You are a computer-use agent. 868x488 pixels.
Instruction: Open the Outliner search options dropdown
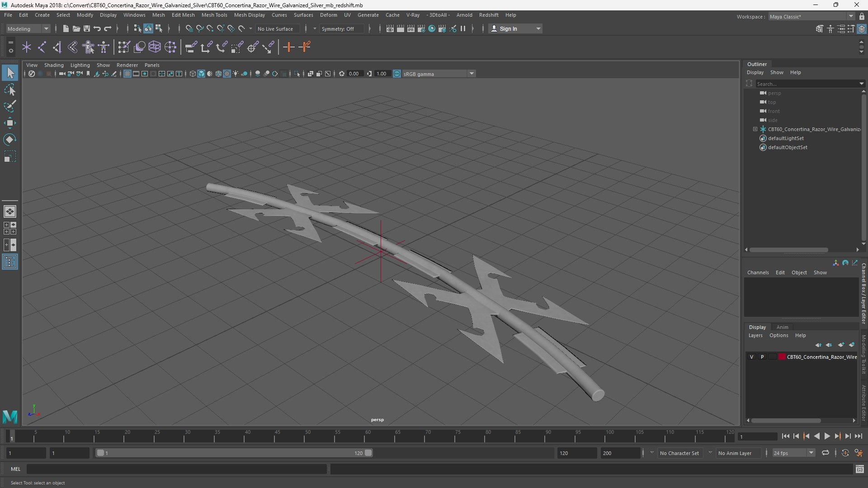pos(861,84)
